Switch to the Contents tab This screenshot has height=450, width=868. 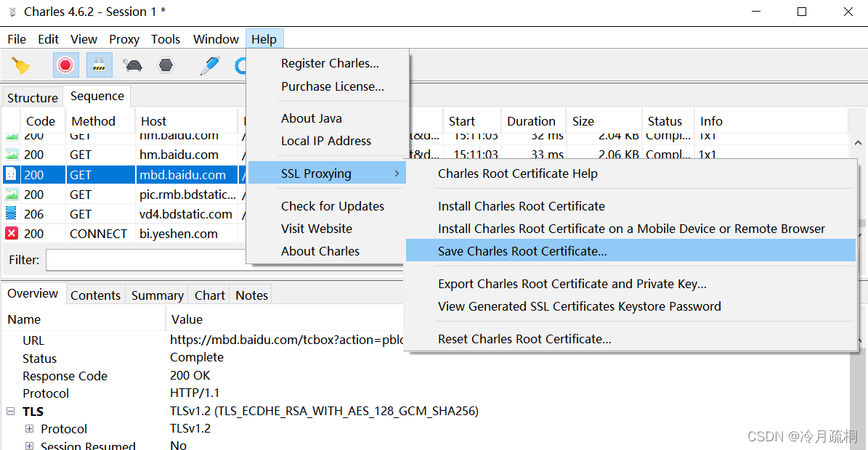click(95, 295)
